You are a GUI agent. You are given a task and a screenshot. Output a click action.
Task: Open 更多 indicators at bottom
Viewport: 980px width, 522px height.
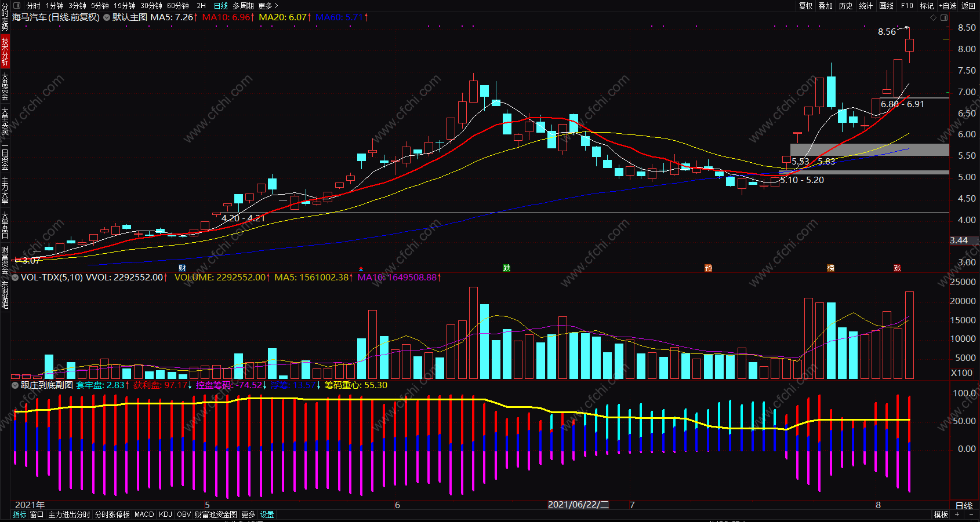[x=248, y=514]
